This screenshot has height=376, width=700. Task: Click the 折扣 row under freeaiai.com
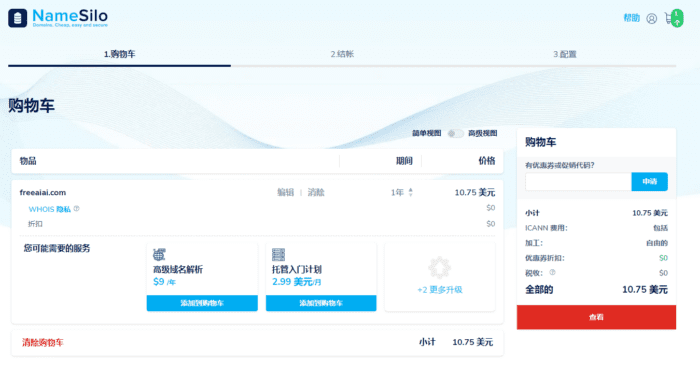click(35, 224)
